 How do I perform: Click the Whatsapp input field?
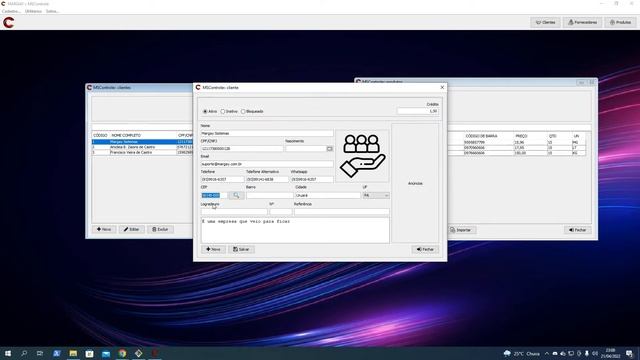pos(312,180)
